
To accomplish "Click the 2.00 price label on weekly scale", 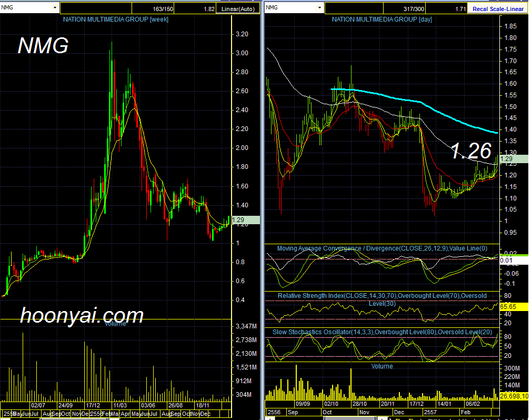I will 242,148.
